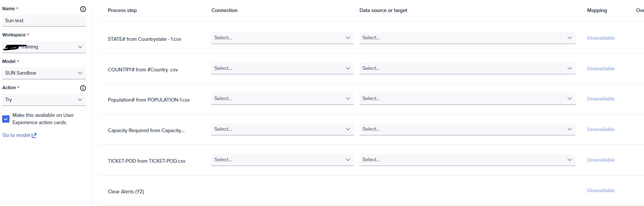This screenshot has width=644, height=206.
Task: Open the Connection dropdown for the STATE# step
Action: pyautogui.click(x=282, y=38)
